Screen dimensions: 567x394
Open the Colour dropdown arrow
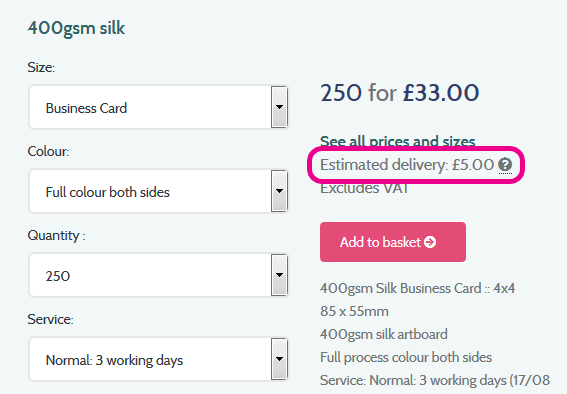(x=279, y=191)
